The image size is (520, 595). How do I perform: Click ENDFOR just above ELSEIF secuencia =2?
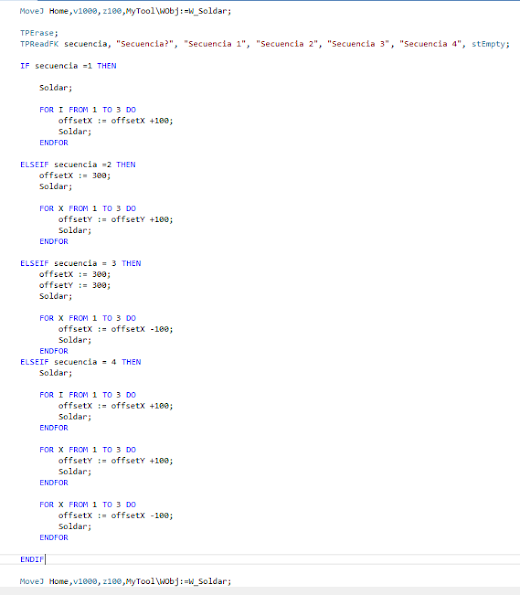click(54, 143)
